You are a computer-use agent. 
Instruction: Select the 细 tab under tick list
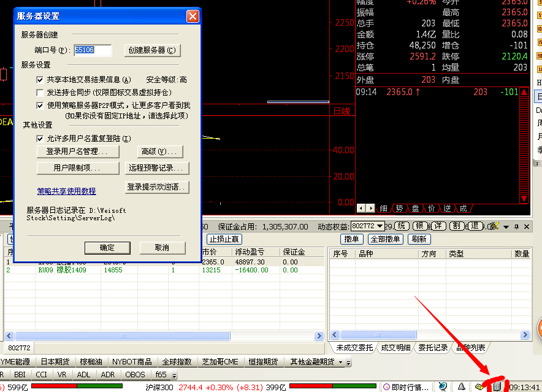383,209
